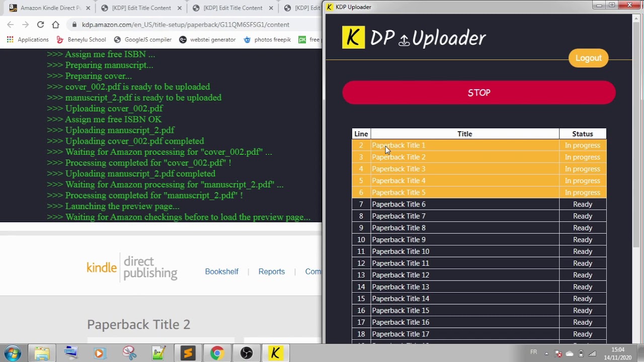Screen dimensions: 644x362
Task: Click the upload icon in the Uploader title
Action: (404, 40)
